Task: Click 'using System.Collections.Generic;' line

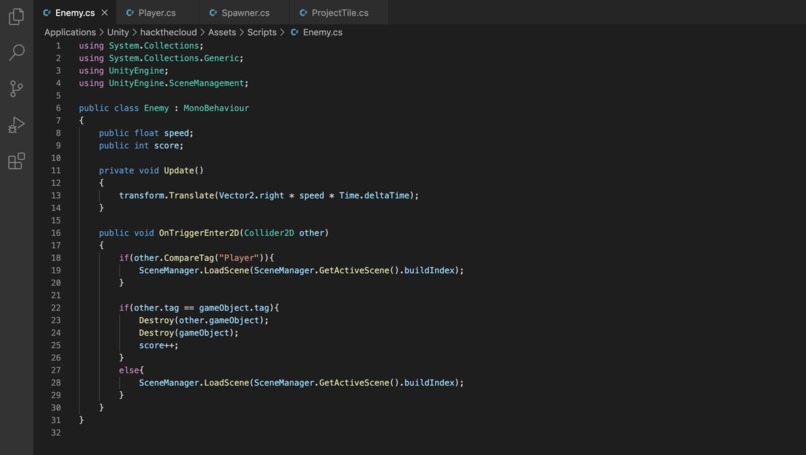Action: pos(161,58)
